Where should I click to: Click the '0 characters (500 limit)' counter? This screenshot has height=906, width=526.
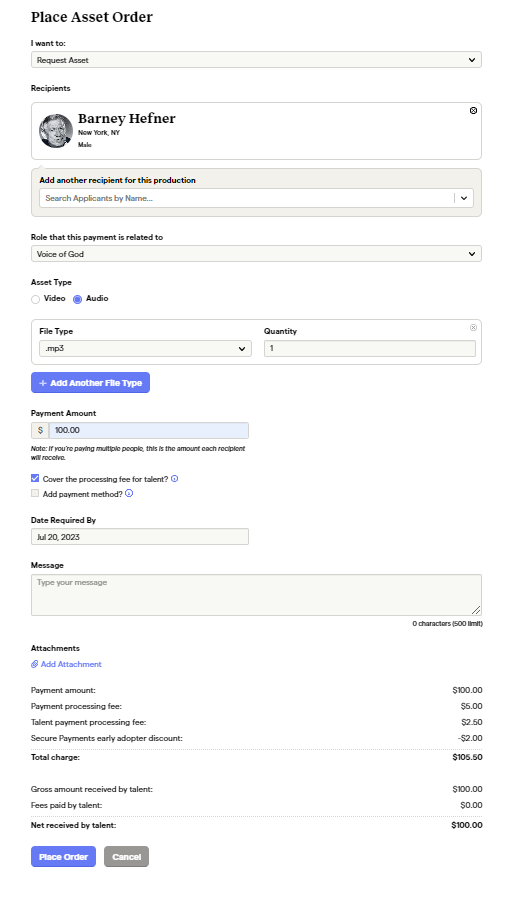[447, 624]
